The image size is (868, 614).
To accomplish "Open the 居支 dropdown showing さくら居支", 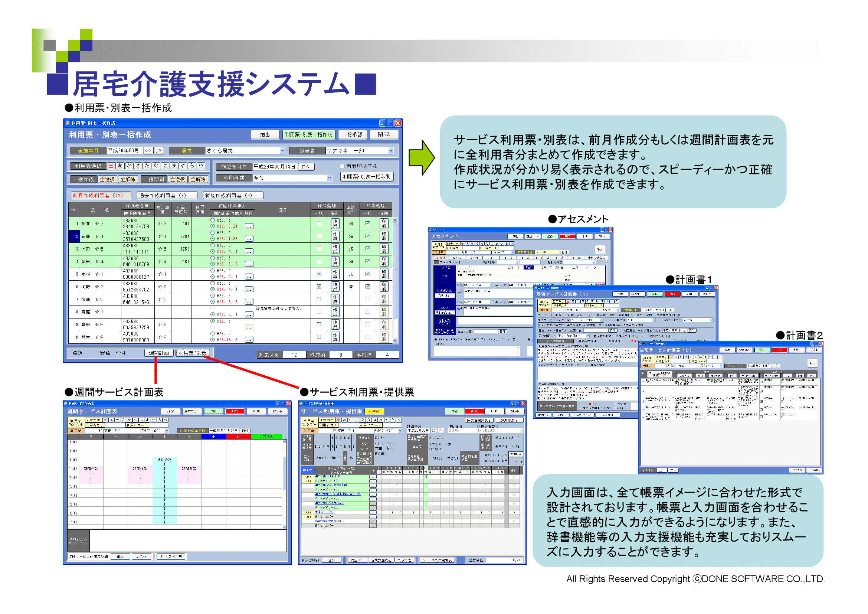I will click(282, 151).
